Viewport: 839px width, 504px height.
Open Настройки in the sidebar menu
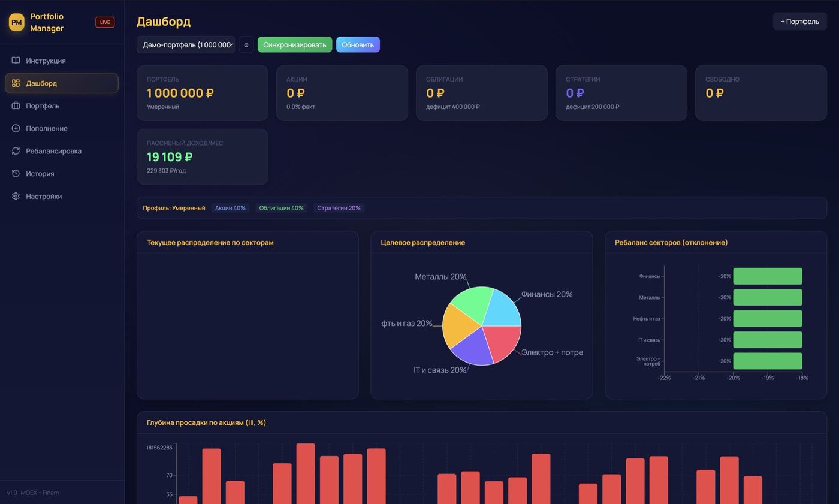(x=62, y=196)
